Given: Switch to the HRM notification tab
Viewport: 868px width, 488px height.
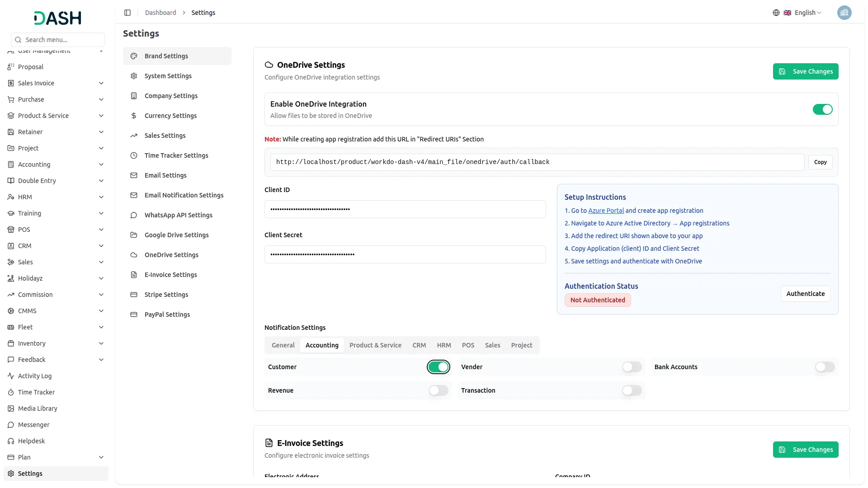Looking at the screenshot, I should (443, 345).
